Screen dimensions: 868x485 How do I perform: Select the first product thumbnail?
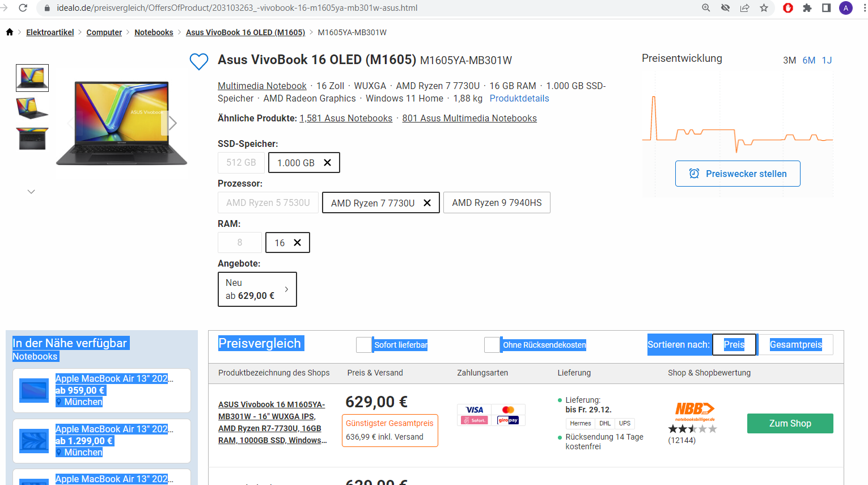pyautogui.click(x=32, y=78)
